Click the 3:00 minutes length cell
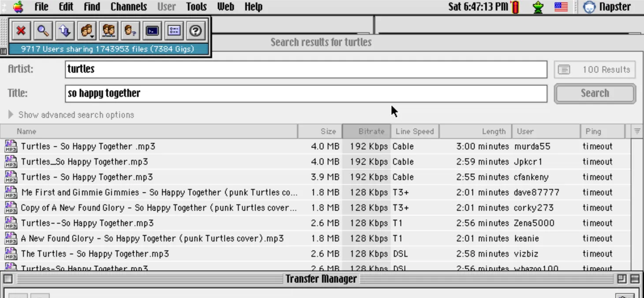 483,146
